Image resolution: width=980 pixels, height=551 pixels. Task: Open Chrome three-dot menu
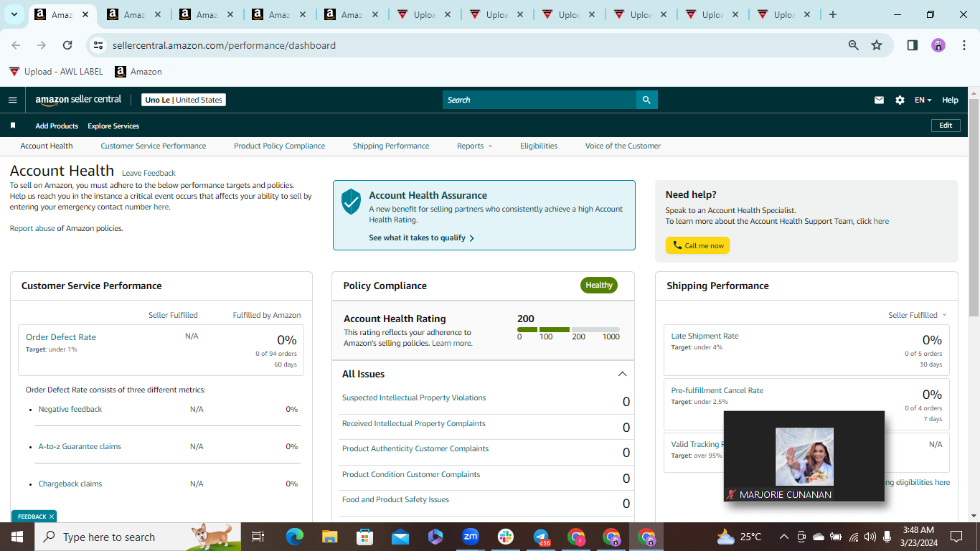tap(963, 45)
